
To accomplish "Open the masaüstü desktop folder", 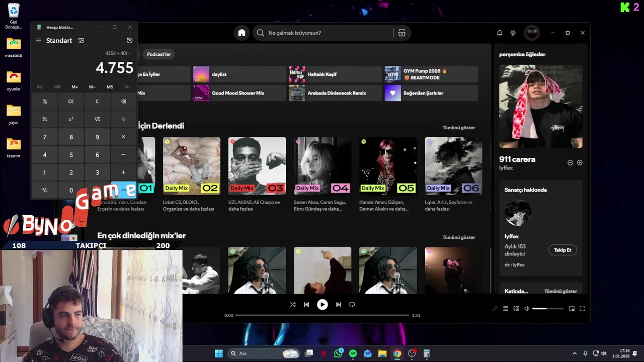I will [x=14, y=47].
